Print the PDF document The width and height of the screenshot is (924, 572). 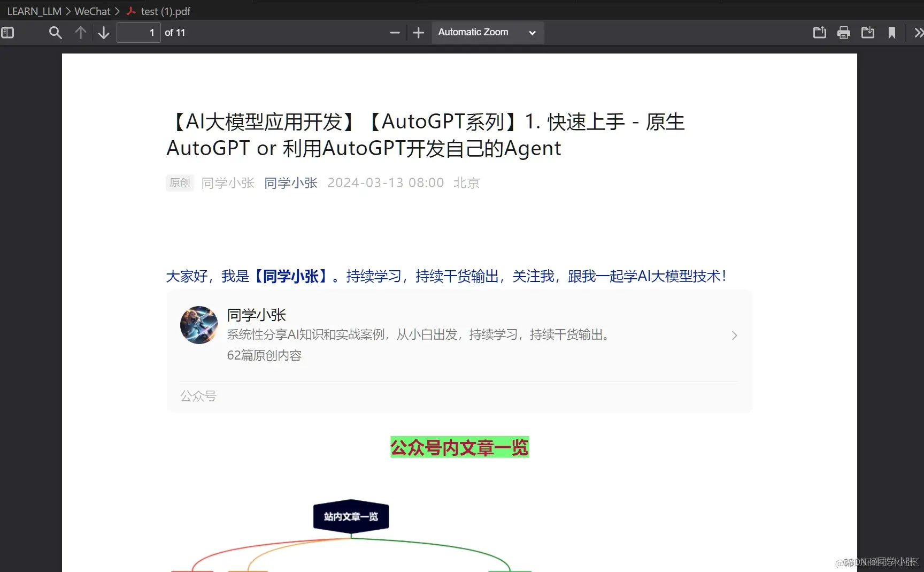[843, 33]
